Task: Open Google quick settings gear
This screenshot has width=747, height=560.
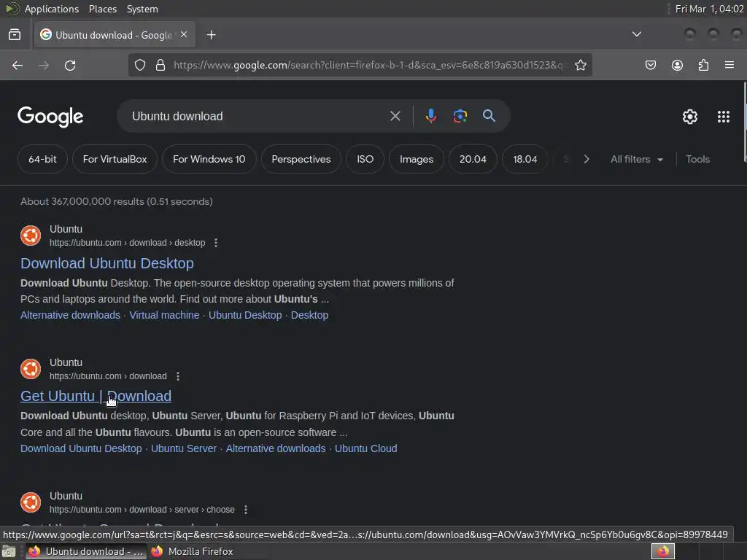Action: click(690, 117)
